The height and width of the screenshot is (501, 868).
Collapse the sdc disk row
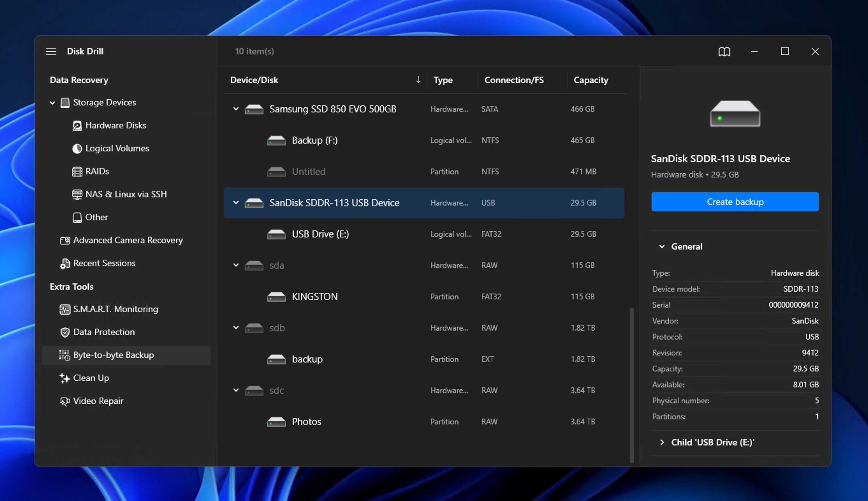pyautogui.click(x=236, y=390)
